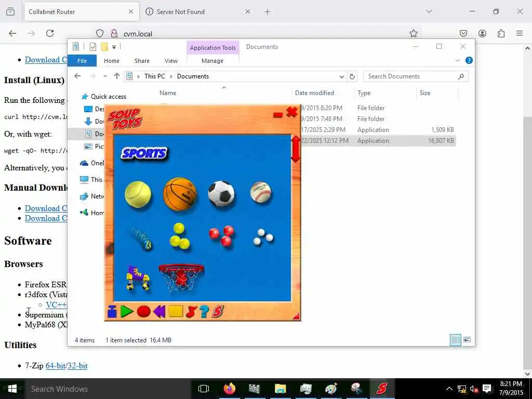Screen dimensions: 532x399
Task: Pick the orange basketball toy
Action: (x=180, y=194)
